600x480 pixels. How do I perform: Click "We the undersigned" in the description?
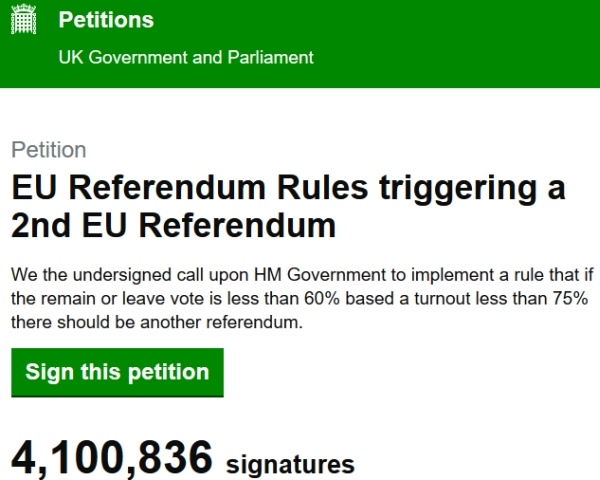(x=82, y=274)
